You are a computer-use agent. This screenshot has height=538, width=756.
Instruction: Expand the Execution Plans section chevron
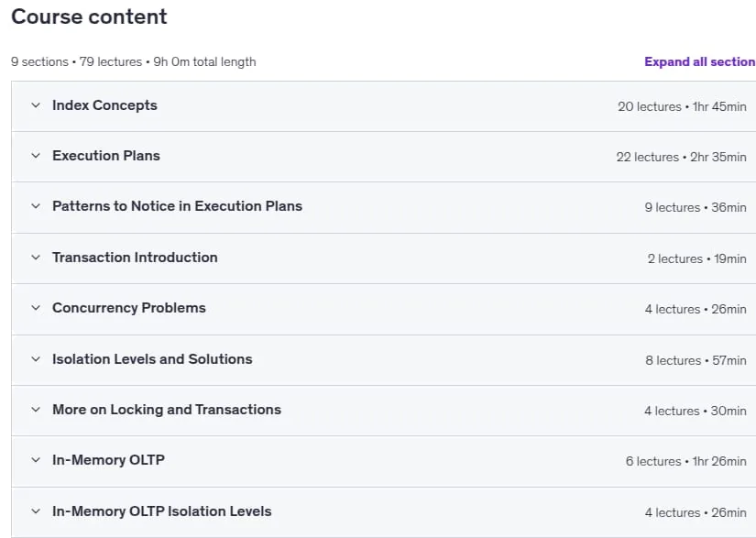coord(36,155)
